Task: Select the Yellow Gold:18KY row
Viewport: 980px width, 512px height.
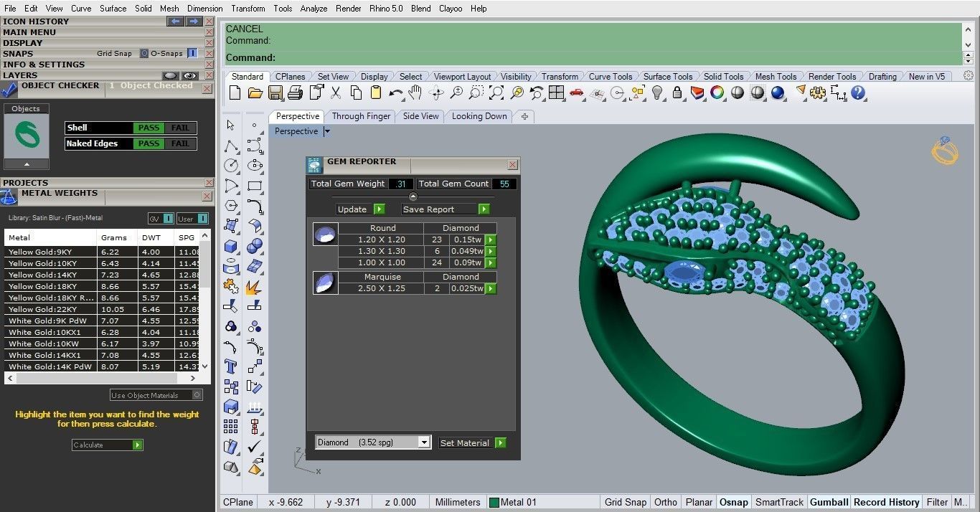Action: (102, 286)
